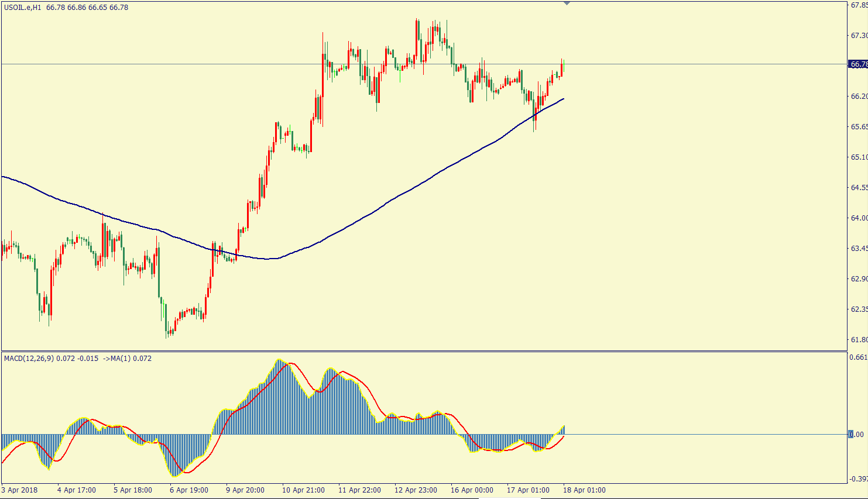Click the 3 Apr 2018 date label
Image resolution: width=868 pixels, height=499 pixels.
coord(20,490)
